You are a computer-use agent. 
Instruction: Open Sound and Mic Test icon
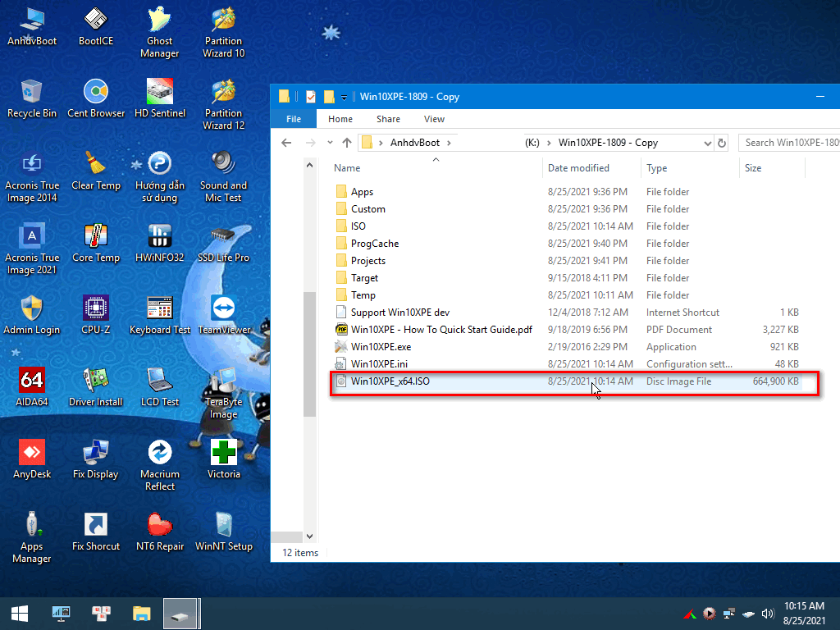[x=223, y=177]
